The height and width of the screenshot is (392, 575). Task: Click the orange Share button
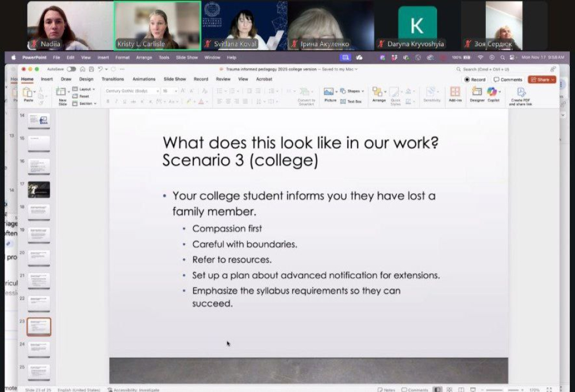(541, 80)
